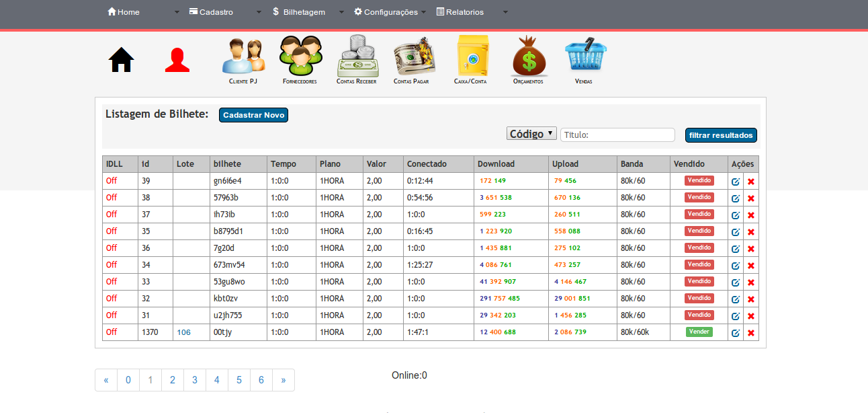This screenshot has height=413, width=868.
Task: Open the Home menu item
Action: tap(124, 12)
